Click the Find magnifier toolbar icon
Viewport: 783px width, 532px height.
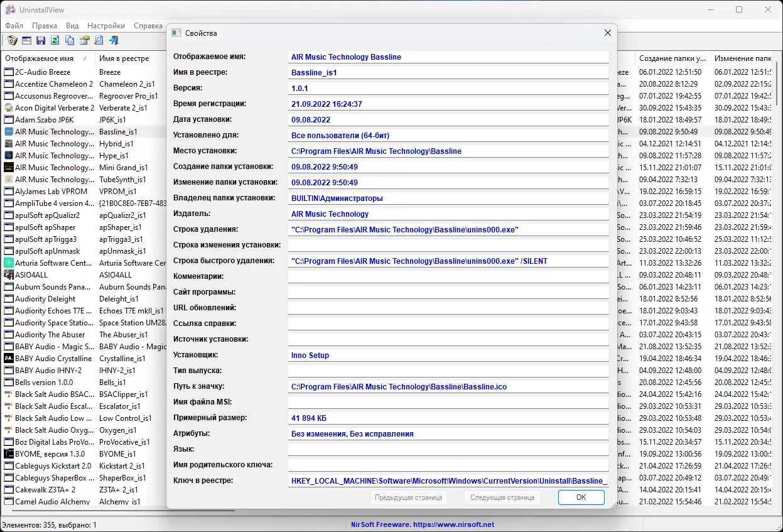99,41
